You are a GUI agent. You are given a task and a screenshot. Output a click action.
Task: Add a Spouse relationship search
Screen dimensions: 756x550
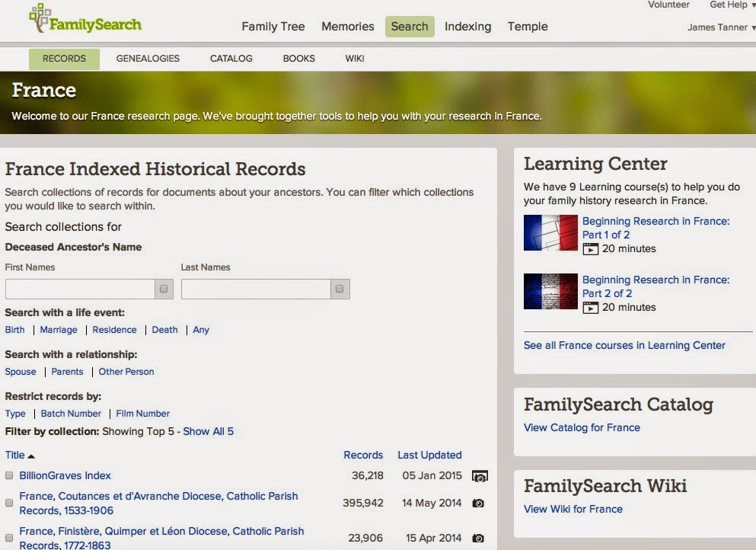[21, 372]
